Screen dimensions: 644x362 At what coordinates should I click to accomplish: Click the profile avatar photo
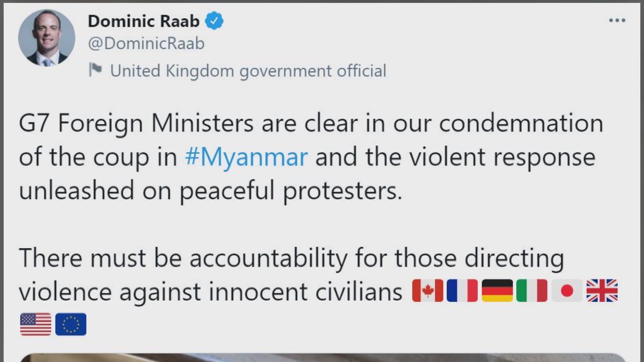coord(47,38)
